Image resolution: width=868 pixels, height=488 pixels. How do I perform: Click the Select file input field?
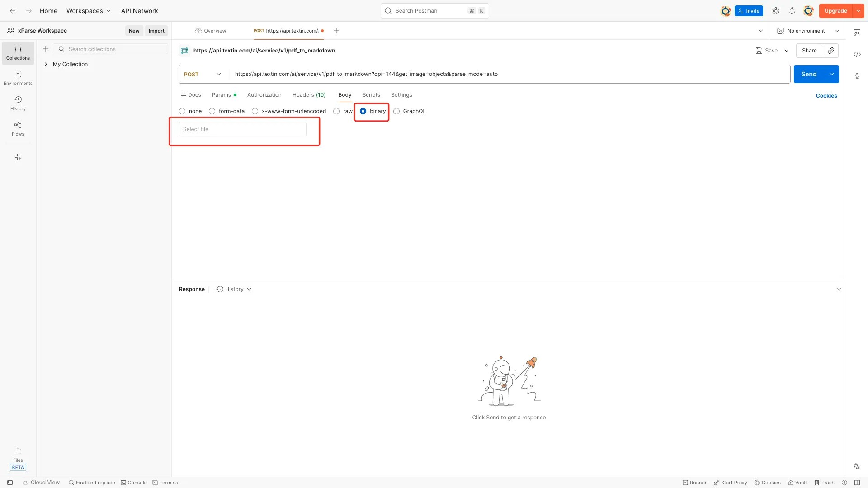243,129
